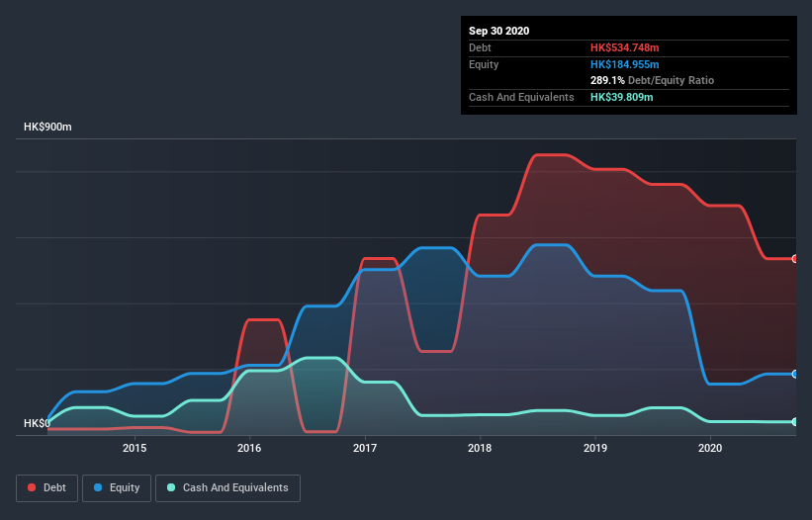Click the HK$39.809m cash value
812x520 pixels.
[x=621, y=97]
